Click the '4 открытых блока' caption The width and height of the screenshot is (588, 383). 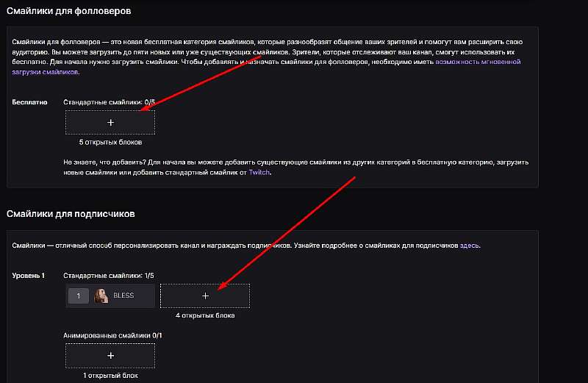[x=204, y=315]
